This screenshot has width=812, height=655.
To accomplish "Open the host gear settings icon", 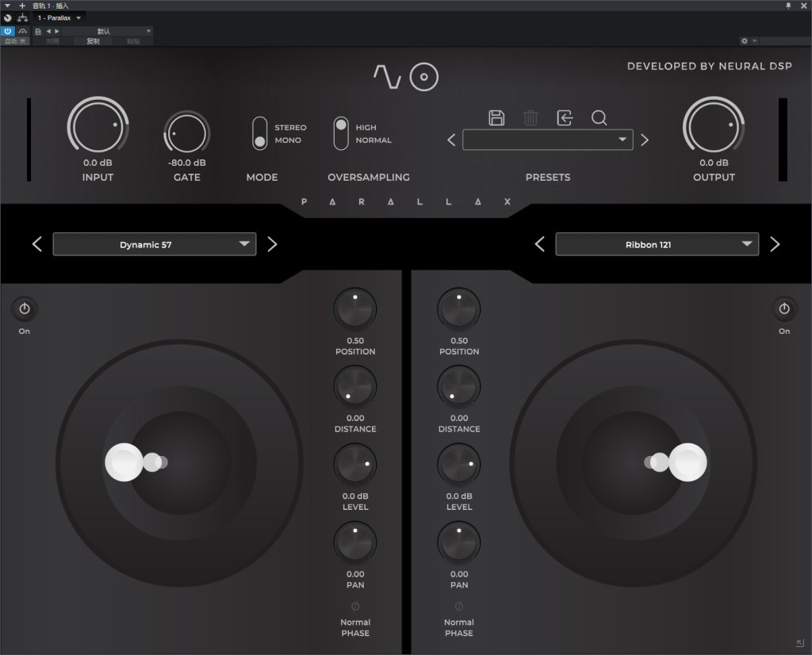I will pyautogui.click(x=744, y=41).
